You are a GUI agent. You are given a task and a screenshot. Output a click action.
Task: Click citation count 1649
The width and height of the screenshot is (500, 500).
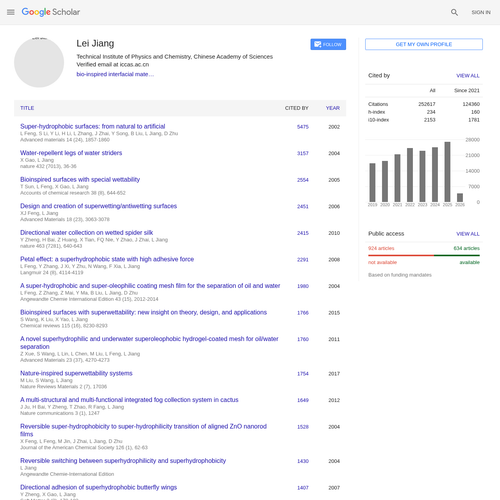pyautogui.click(x=303, y=400)
